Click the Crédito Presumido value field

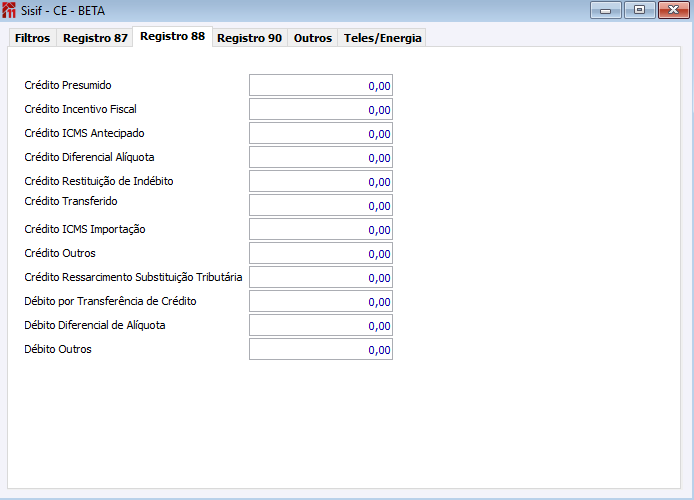click(x=321, y=85)
